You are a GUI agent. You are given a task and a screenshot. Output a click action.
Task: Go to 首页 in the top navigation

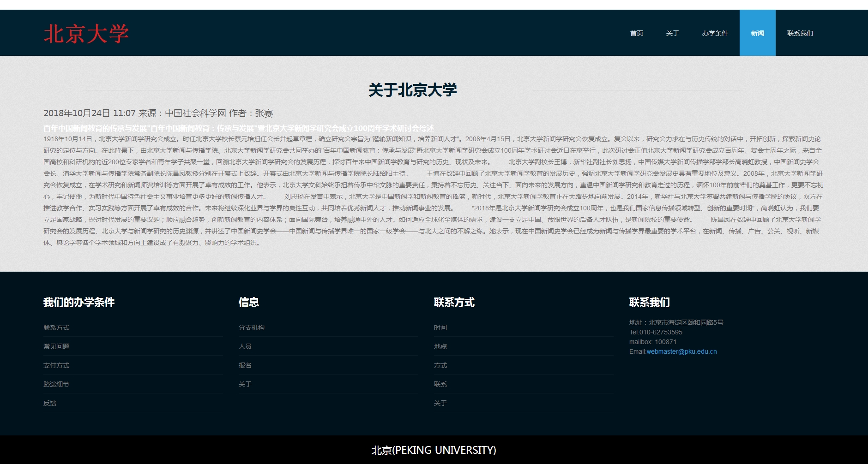tap(636, 33)
